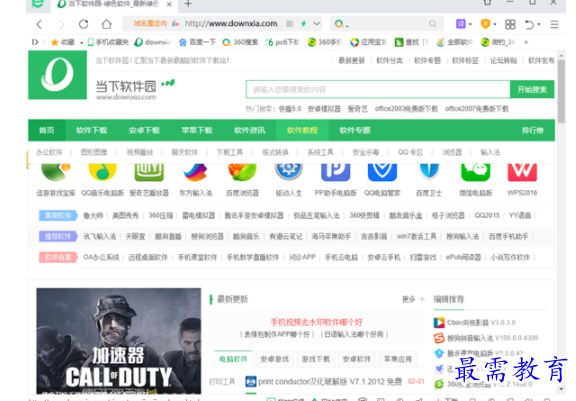The height and width of the screenshot is (401, 576).
Task: Select the 苹果下载 navigation tab
Action: (x=197, y=130)
